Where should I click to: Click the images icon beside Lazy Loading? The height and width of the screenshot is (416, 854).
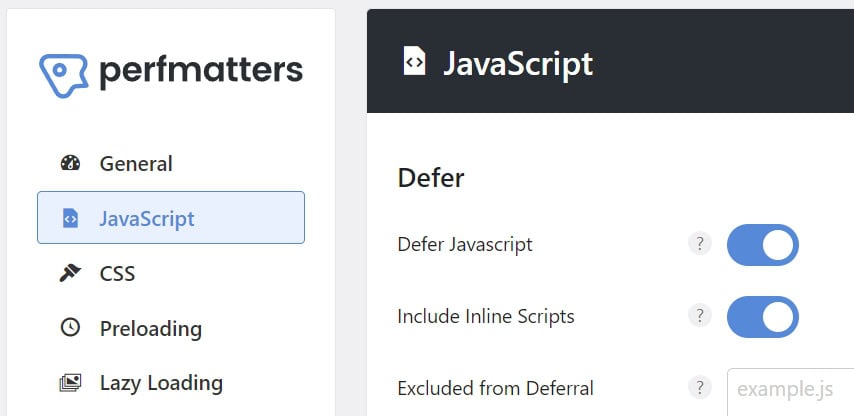coord(70,382)
